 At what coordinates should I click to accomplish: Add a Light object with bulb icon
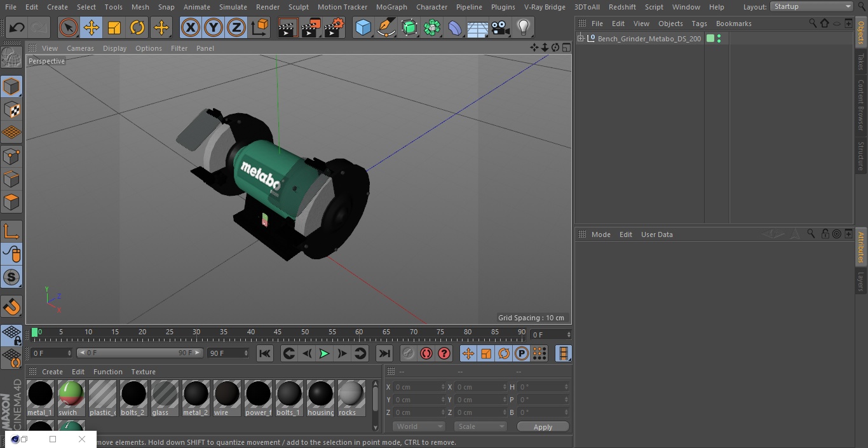click(x=523, y=28)
